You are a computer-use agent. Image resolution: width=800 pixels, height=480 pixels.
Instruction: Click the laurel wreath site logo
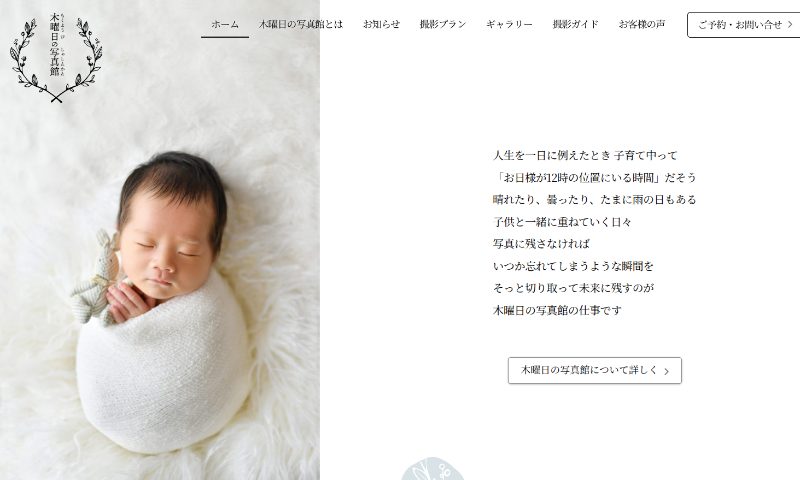[56, 58]
